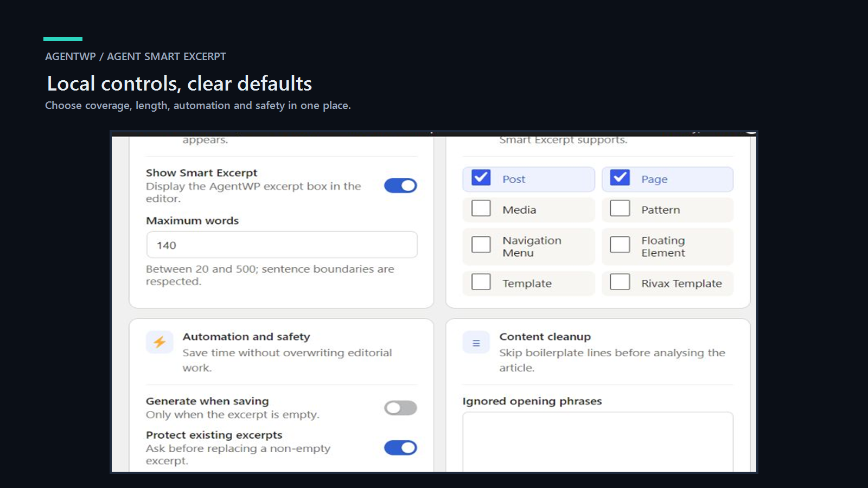The width and height of the screenshot is (868, 488).
Task: Click the Maximum words label
Action: [192, 221]
